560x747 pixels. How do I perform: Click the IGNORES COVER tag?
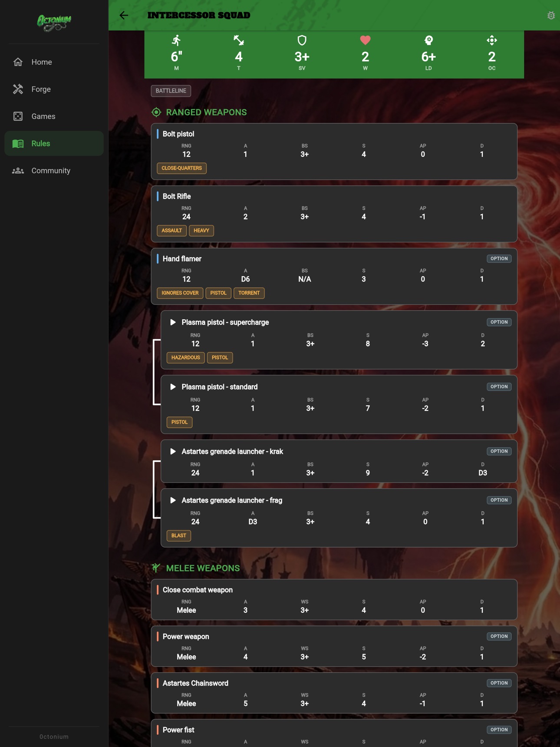pos(180,293)
